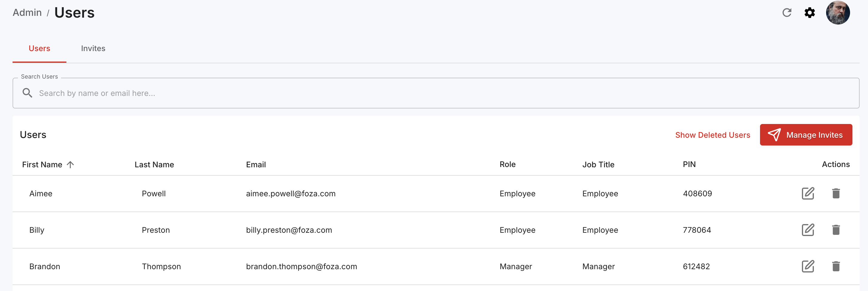The height and width of the screenshot is (291, 868).
Task: Delete Aimee Powell with trash icon
Action: (836, 193)
